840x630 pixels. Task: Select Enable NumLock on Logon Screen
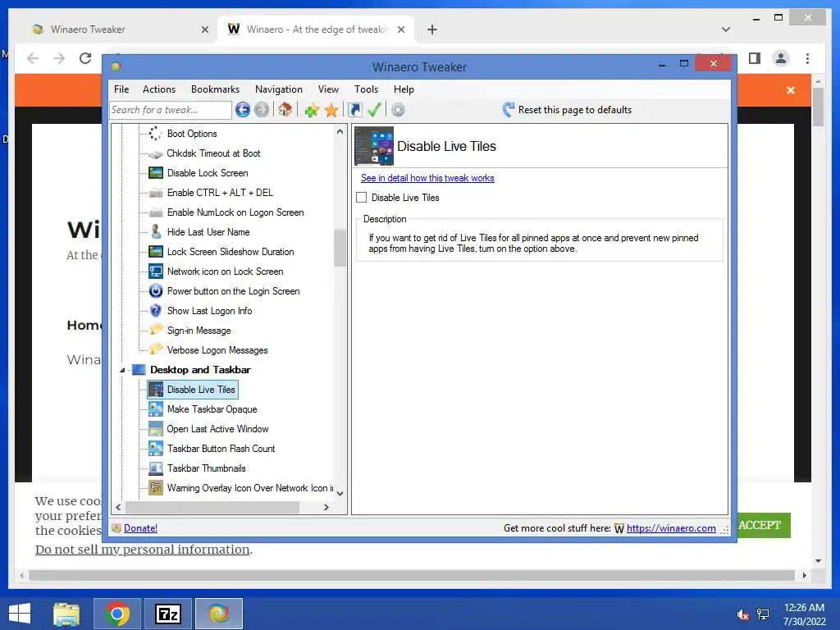click(x=235, y=212)
